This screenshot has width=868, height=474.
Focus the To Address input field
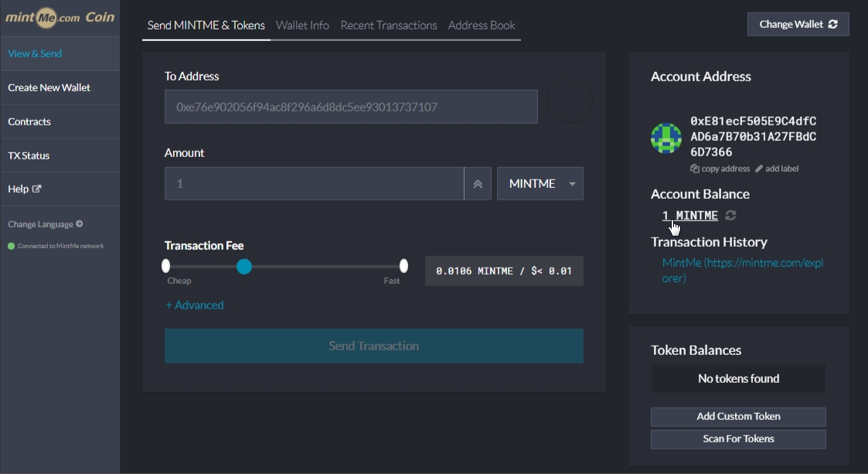[351, 107]
